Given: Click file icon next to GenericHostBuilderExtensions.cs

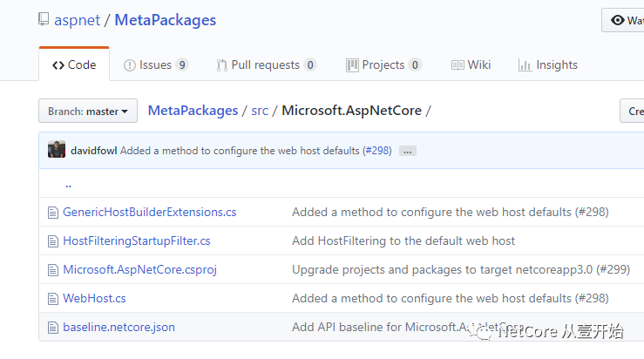Looking at the screenshot, I should coord(52,212).
